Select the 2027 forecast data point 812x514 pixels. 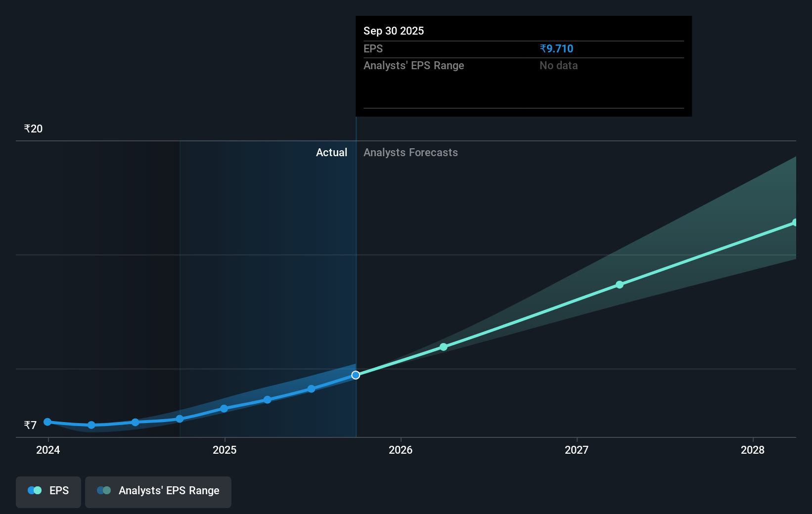[x=619, y=285]
